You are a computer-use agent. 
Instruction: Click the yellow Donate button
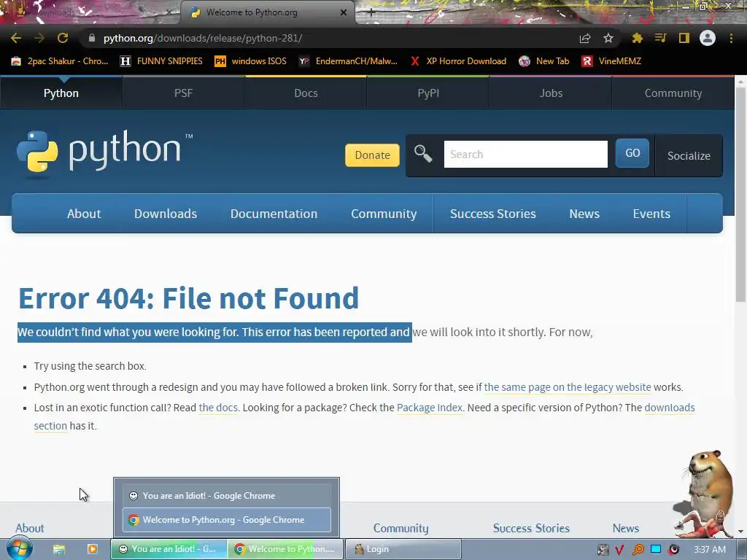point(372,155)
